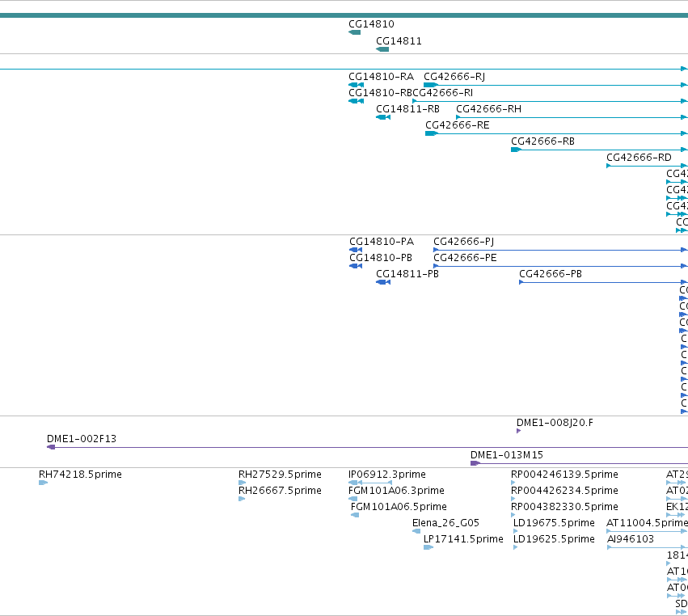Select CG42666-RD transcript label
Screen dimensions: 688x616
tap(639, 158)
